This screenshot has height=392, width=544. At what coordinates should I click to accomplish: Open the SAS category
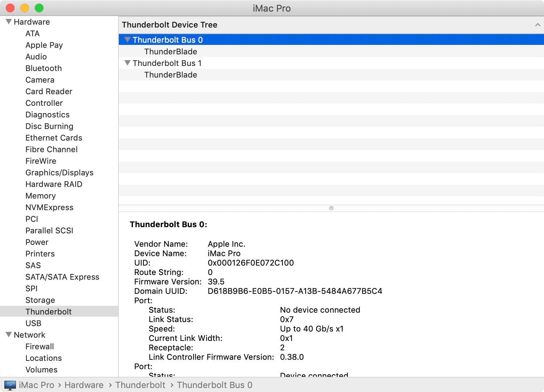coord(33,265)
